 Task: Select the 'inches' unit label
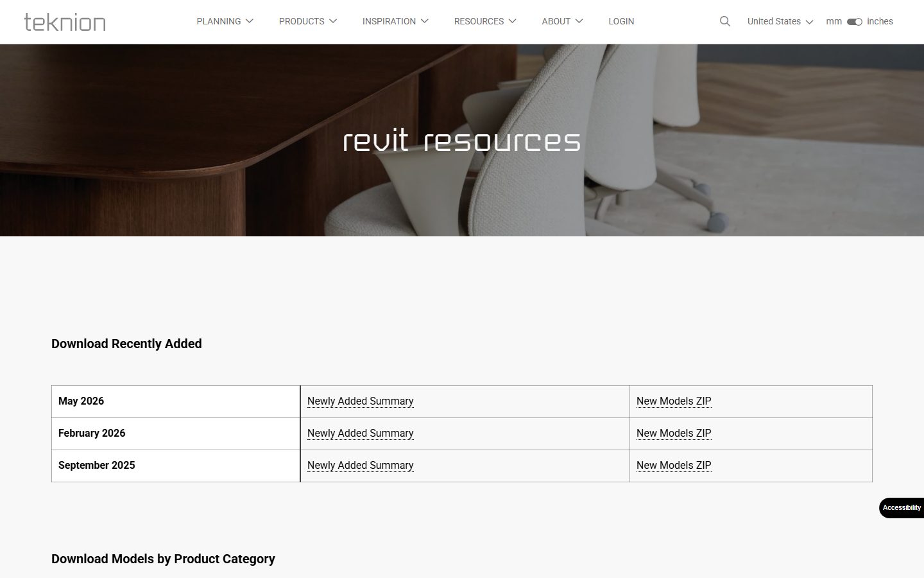[x=880, y=21]
